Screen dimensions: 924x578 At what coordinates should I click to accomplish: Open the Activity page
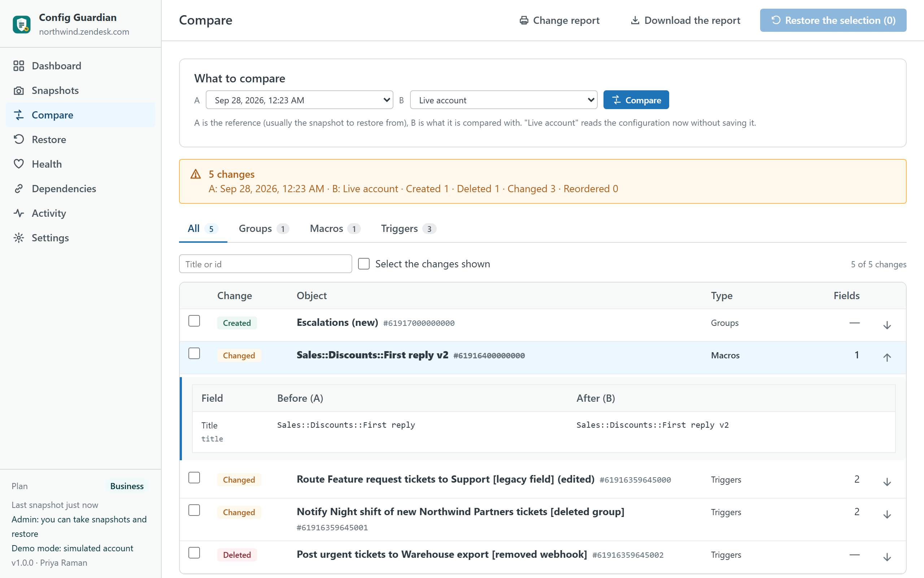pyautogui.click(x=80, y=213)
